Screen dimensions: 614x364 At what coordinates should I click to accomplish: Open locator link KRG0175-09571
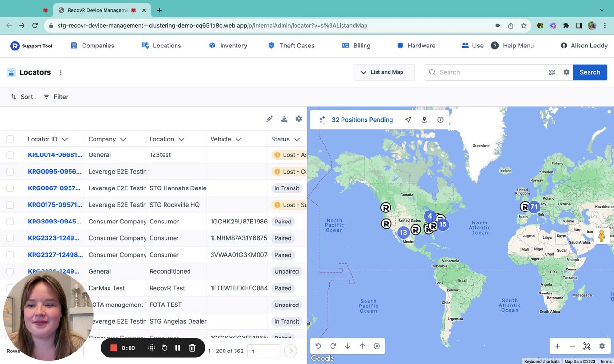pos(55,205)
